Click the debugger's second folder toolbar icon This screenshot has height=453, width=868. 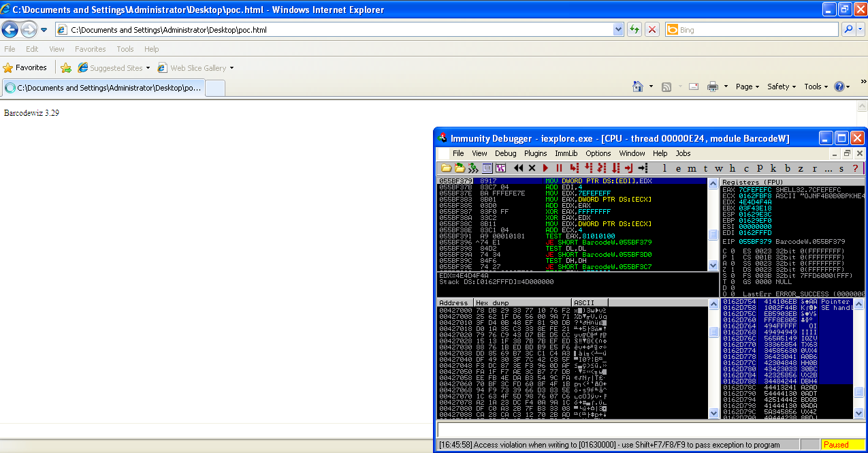point(460,168)
